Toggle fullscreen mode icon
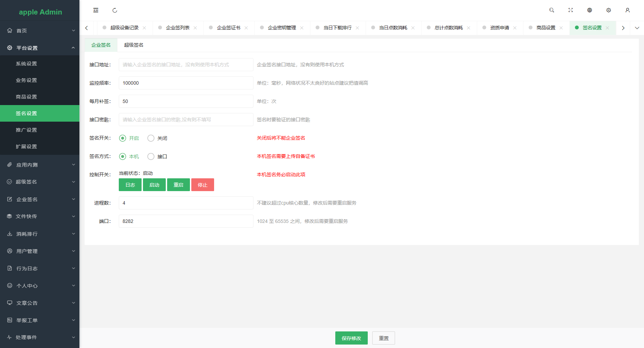Viewport: 644px width, 348px height. 570,10
